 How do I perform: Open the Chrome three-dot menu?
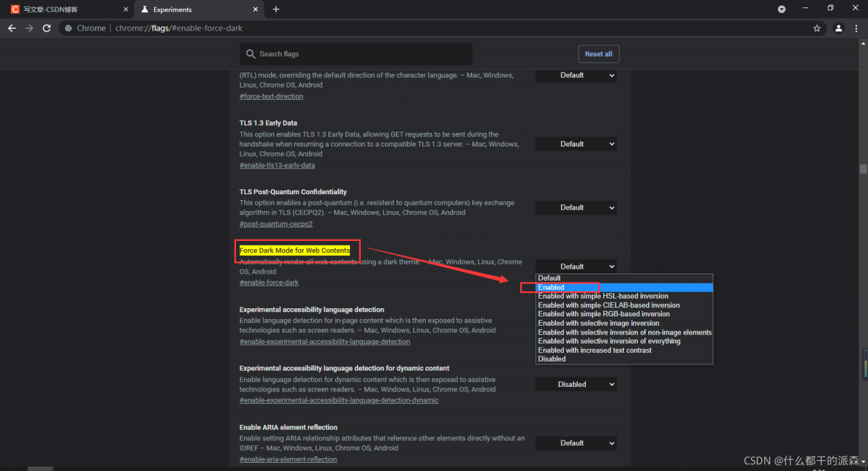click(x=857, y=29)
